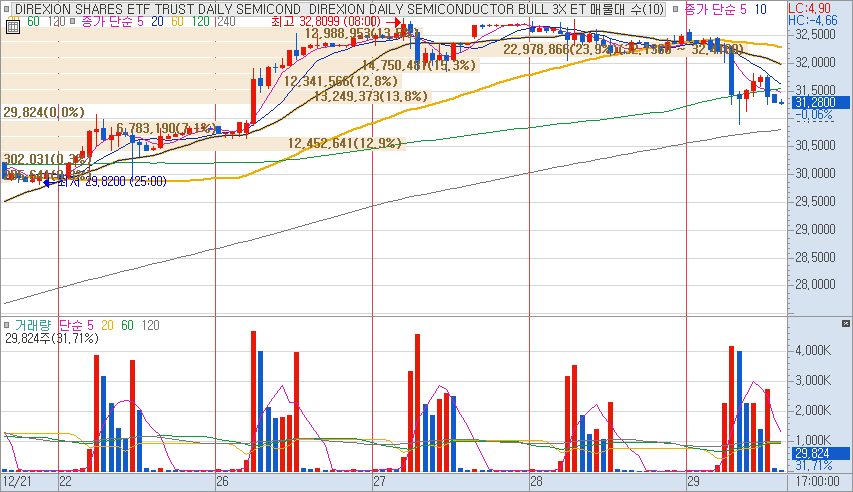Click volume profile label 6,783,190(7,1%)
The height and width of the screenshot is (492, 853).
pyautogui.click(x=165, y=128)
